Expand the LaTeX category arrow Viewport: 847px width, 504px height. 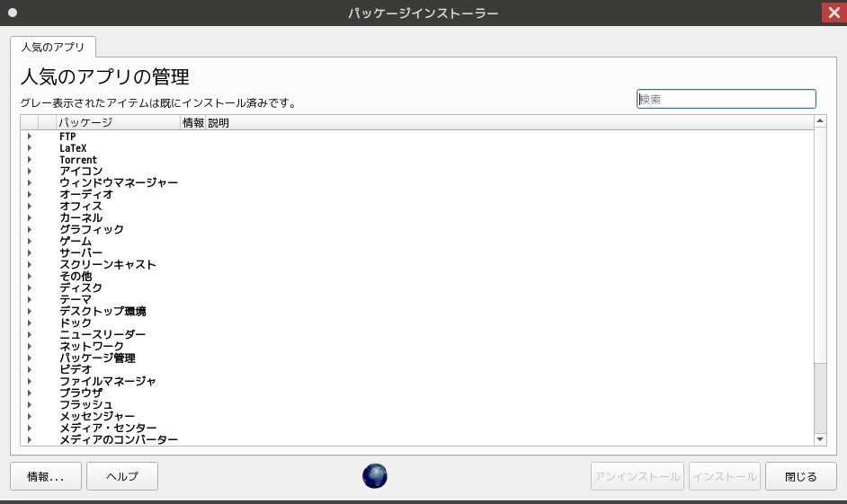pyautogui.click(x=29, y=148)
